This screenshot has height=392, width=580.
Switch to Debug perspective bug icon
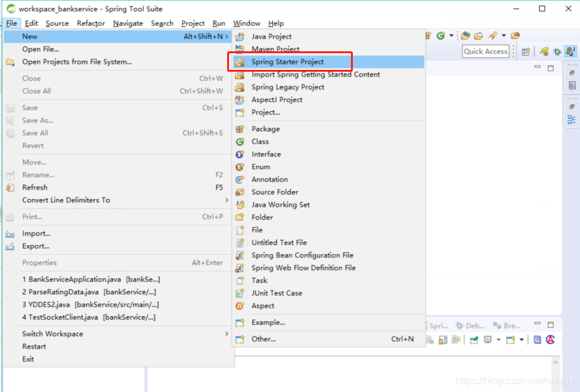(557, 51)
